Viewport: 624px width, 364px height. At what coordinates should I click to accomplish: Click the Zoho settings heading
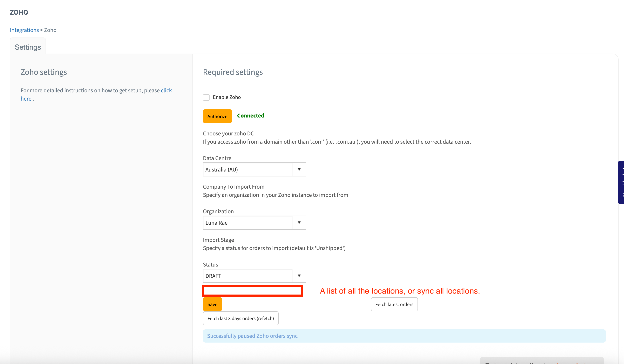43,72
